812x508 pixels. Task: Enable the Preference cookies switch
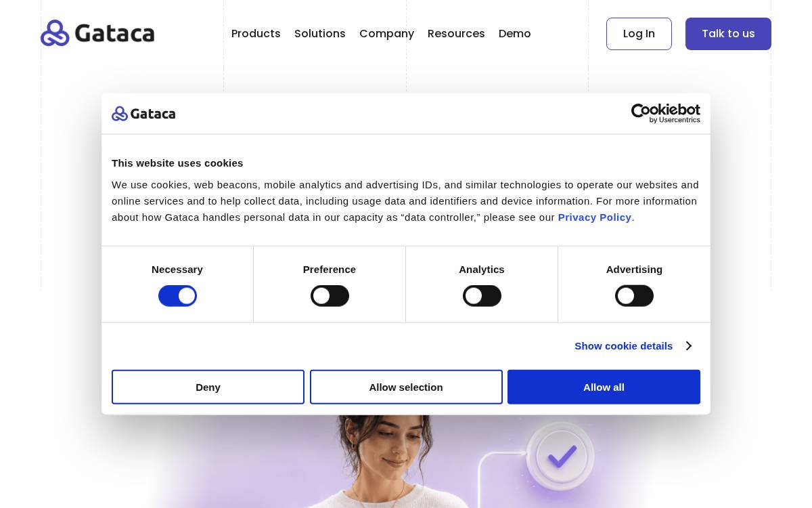click(x=330, y=296)
